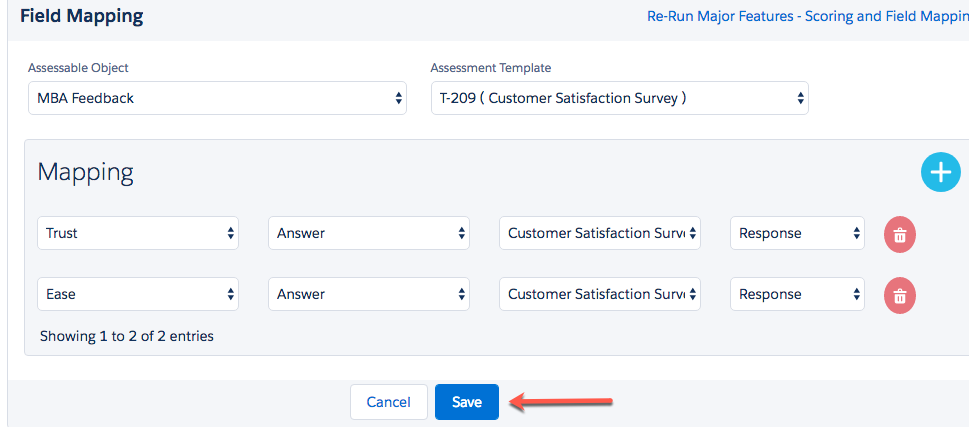Expand the Trust field dropdown
Viewport: 969px width, 427px height.
pyautogui.click(x=138, y=233)
